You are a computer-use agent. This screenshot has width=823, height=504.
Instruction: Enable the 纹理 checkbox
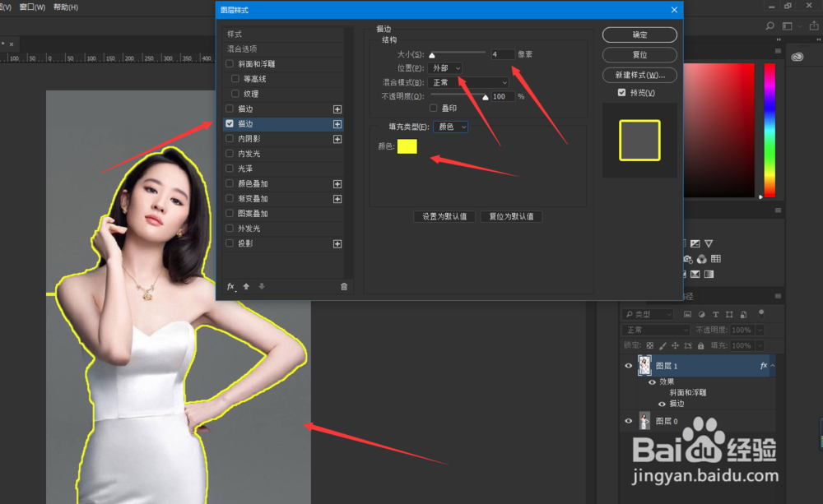(x=235, y=94)
